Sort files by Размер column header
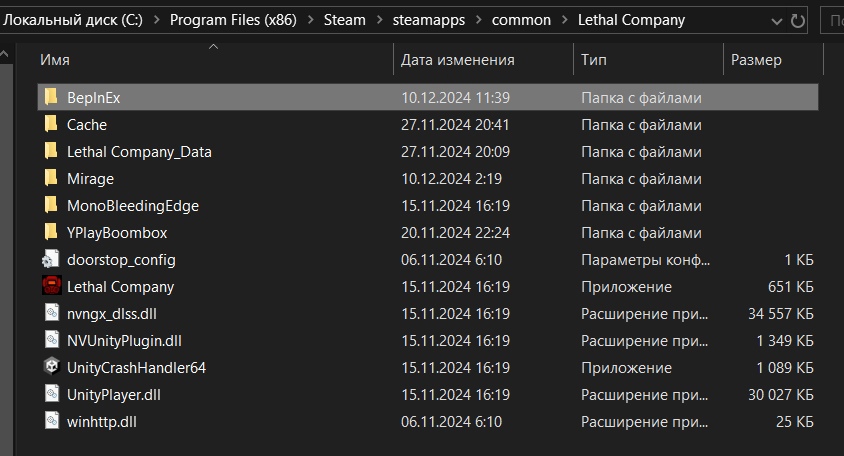844x456 pixels. [x=756, y=60]
